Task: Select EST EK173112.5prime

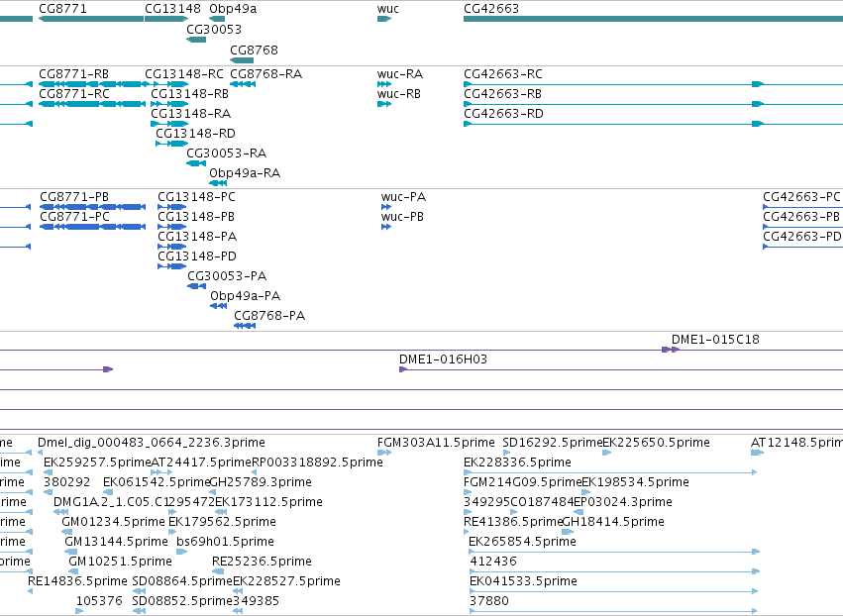Action: 268,502
